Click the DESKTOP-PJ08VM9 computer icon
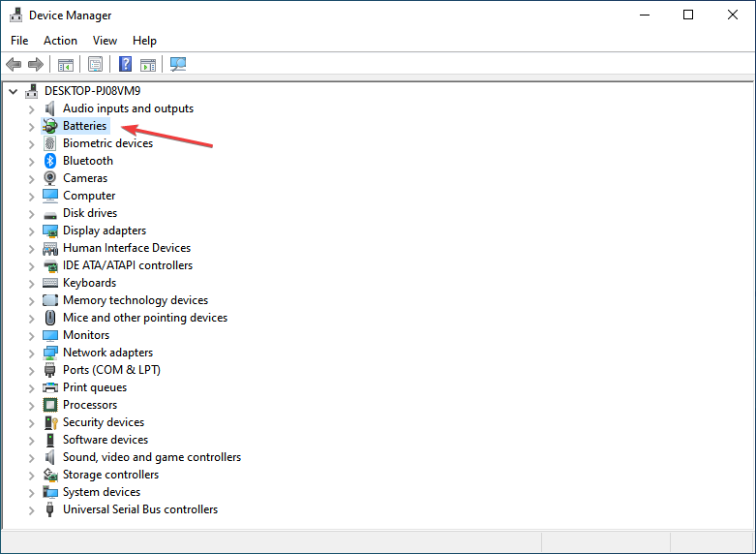This screenshot has height=554, width=756. tap(32, 91)
